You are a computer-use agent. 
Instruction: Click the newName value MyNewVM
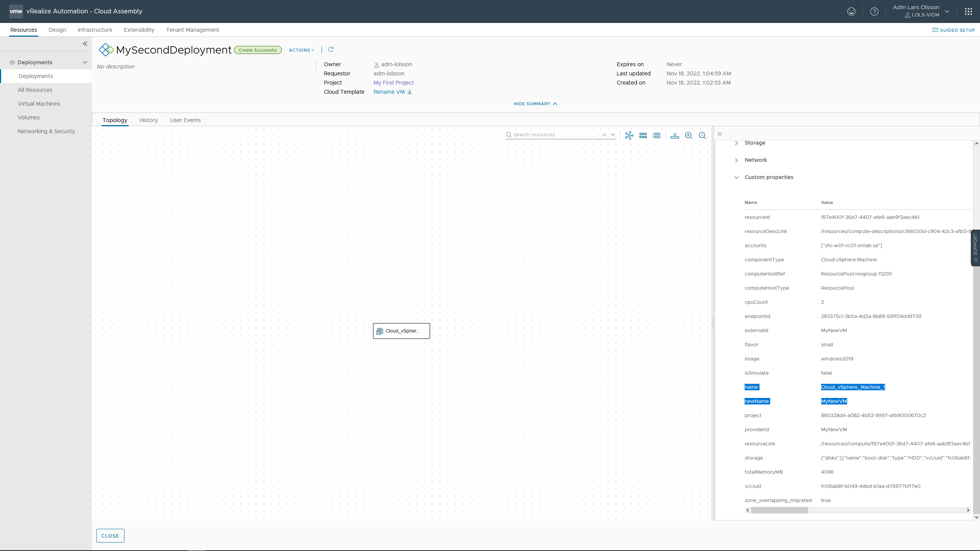[x=834, y=401]
